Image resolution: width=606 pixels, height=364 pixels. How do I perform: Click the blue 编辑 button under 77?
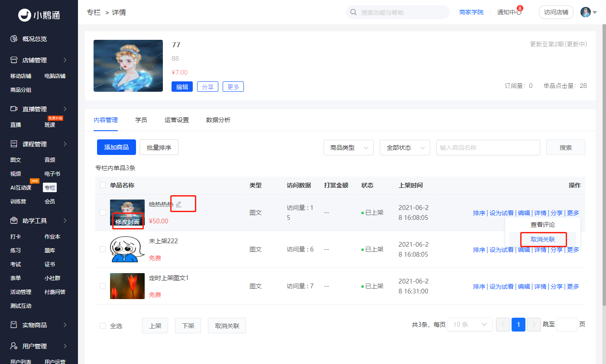coord(182,87)
